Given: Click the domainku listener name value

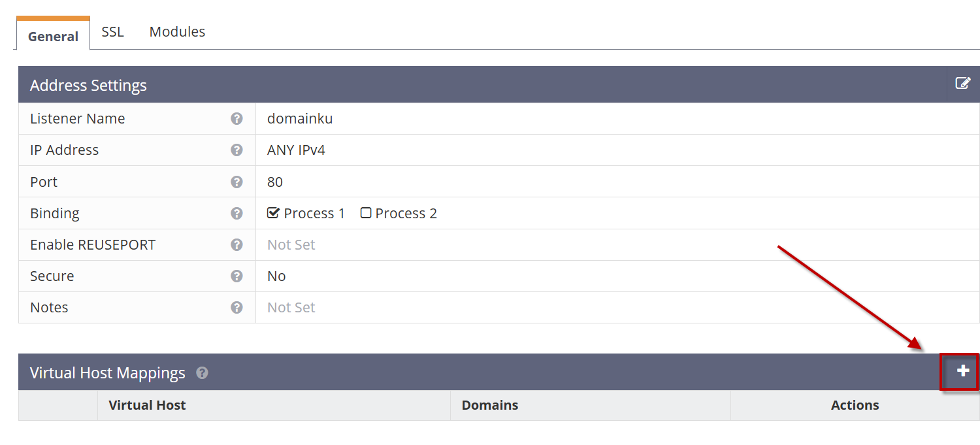Looking at the screenshot, I should [300, 119].
